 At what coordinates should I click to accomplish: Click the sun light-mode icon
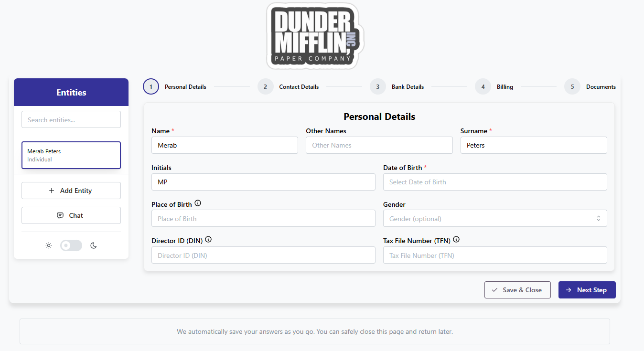[49, 245]
